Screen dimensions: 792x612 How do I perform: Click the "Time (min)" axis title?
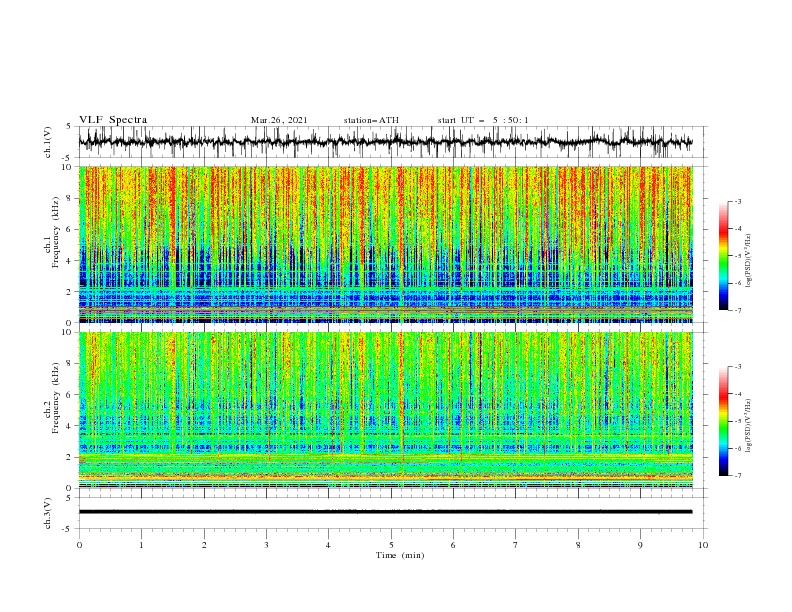400,555
